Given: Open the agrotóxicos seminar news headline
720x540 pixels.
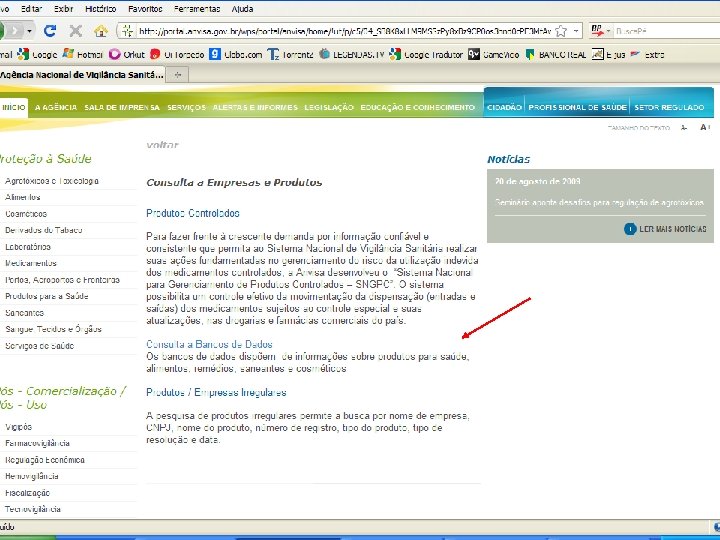Looking at the screenshot, I should tap(599, 202).
